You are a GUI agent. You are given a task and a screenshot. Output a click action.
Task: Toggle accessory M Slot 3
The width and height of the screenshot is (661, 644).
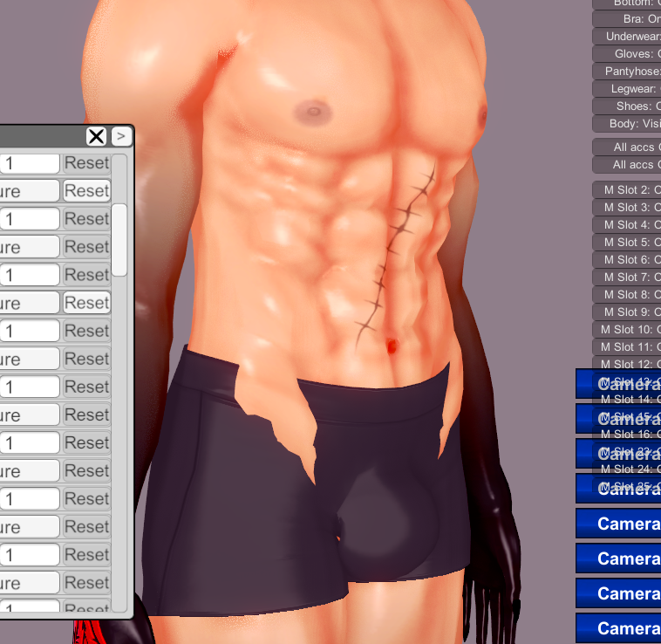click(x=627, y=207)
